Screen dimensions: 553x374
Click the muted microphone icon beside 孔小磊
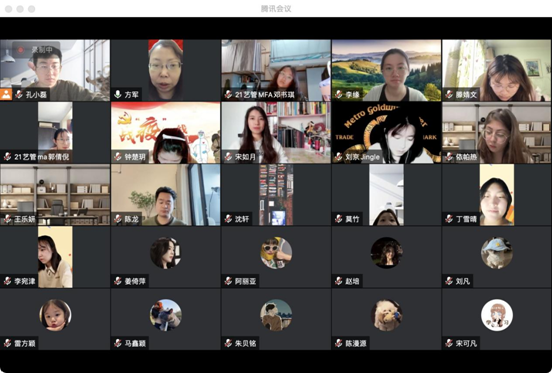coord(19,94)
